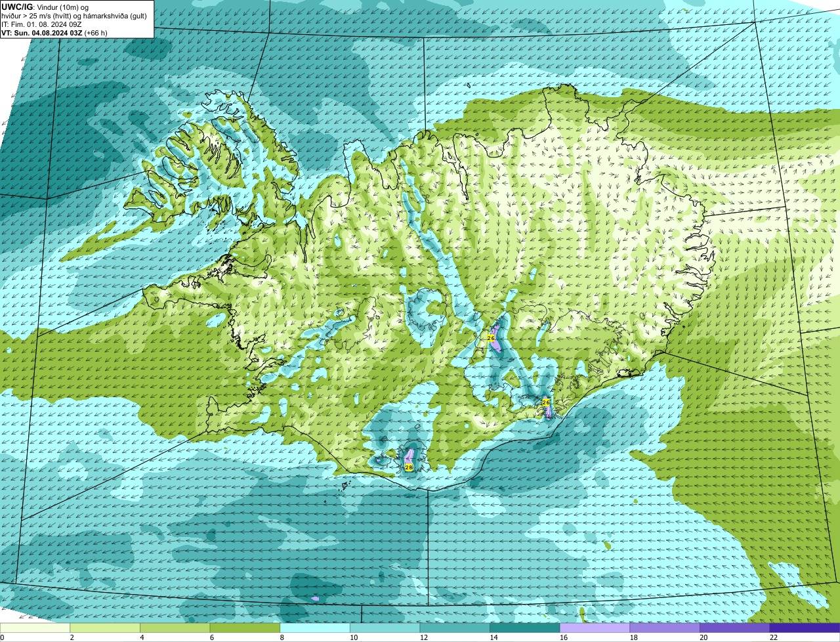Click the legend tick label "2"
840x642 pixels.
click(72, 637)
